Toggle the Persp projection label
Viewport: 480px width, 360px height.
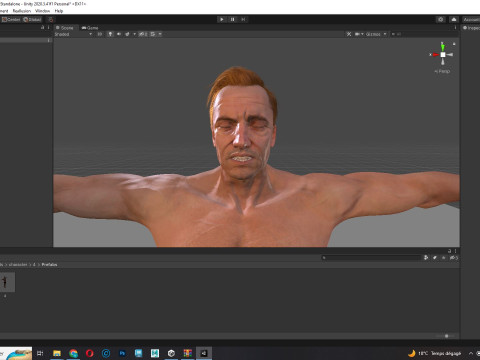coord(442,71)
